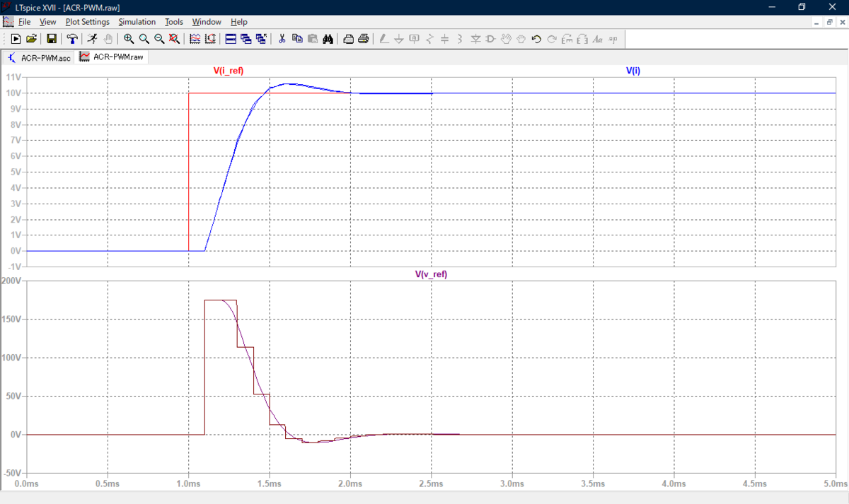Open the Simulation menu
Viewport: 849px width, 504px height.
pyautogui.click(x=137, y=22)
